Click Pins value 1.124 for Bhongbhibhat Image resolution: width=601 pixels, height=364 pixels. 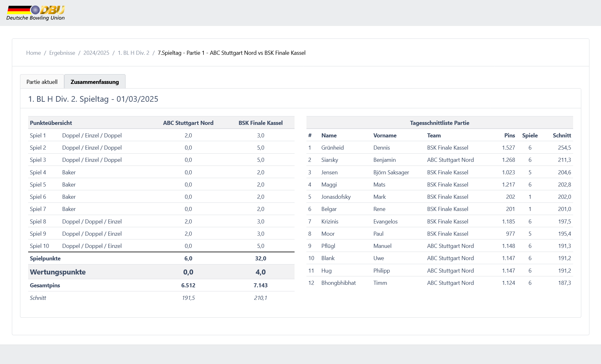[509, 283]
